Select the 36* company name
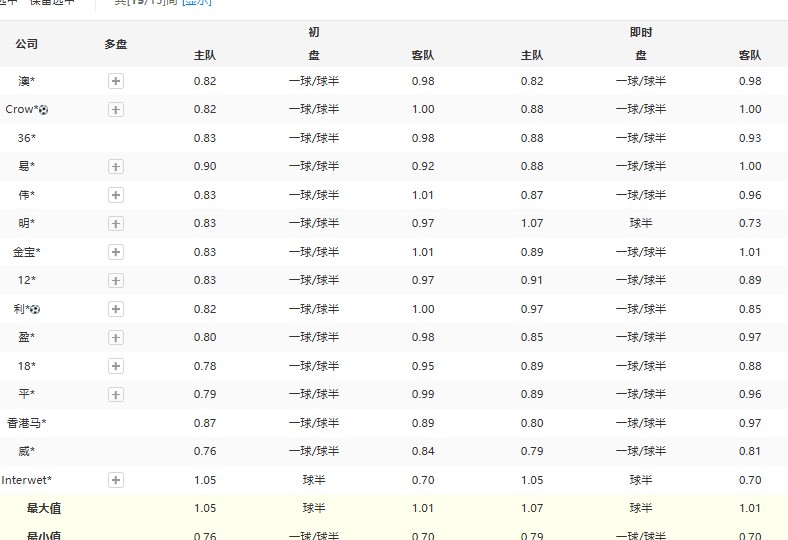788x540 pixels. tap(27, 138)
